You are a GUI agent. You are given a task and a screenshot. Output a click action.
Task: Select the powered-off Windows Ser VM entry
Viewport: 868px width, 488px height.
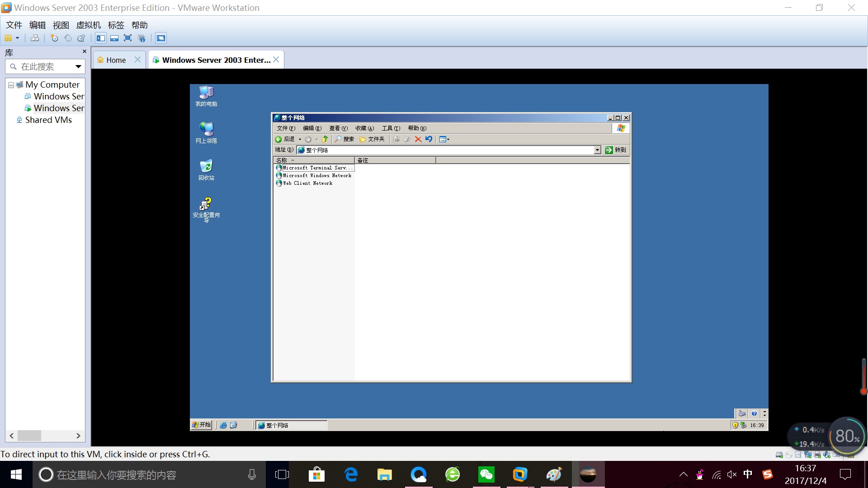point(54,96)
